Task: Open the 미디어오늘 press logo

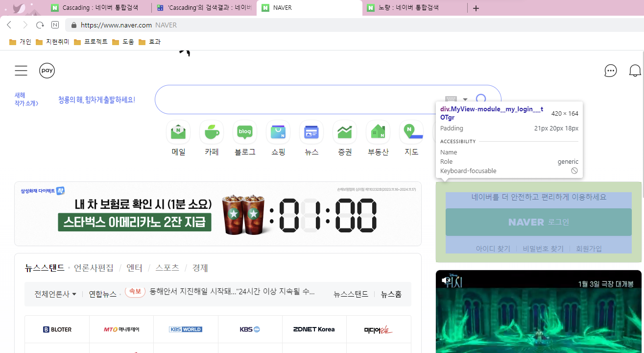Action: click(379, 329)
